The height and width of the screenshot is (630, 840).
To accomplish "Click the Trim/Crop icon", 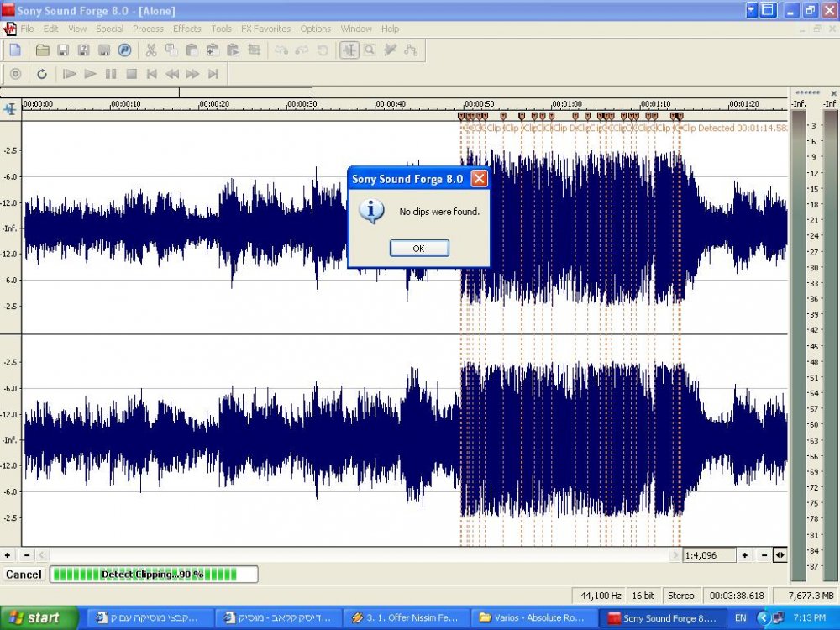I will click(254, 50).
